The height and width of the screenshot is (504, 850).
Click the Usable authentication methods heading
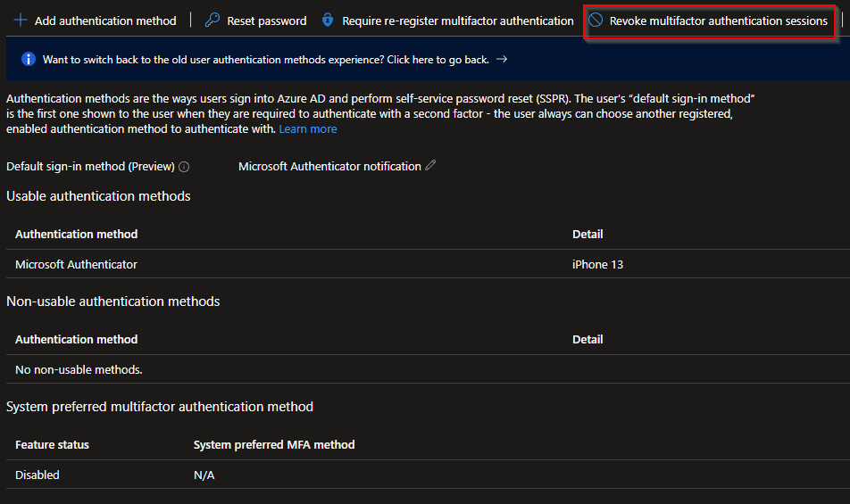click(x=98, y=196)
